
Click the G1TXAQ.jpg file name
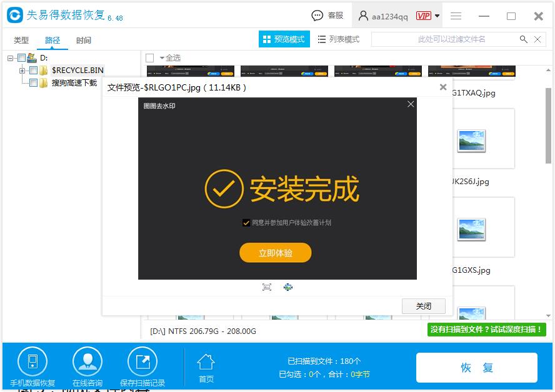click(x=473, y=93)
